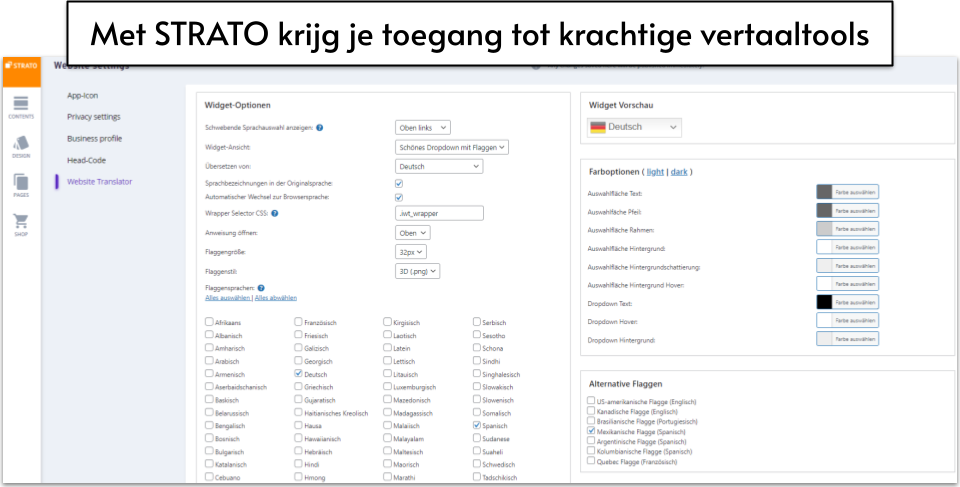The width and height of the screenshot is (960, 487).
Task: Uncheck the Spanisch language checkbox
Action: click(x=477, y=425)
